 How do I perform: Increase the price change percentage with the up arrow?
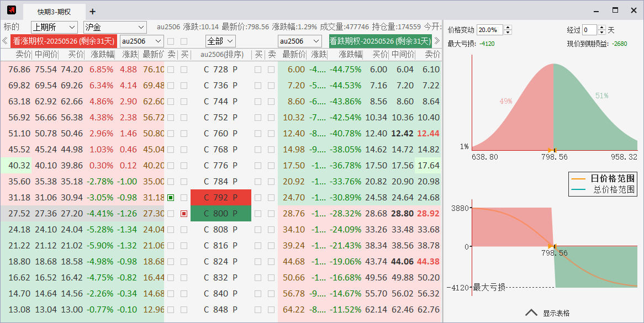click(508, 28)
